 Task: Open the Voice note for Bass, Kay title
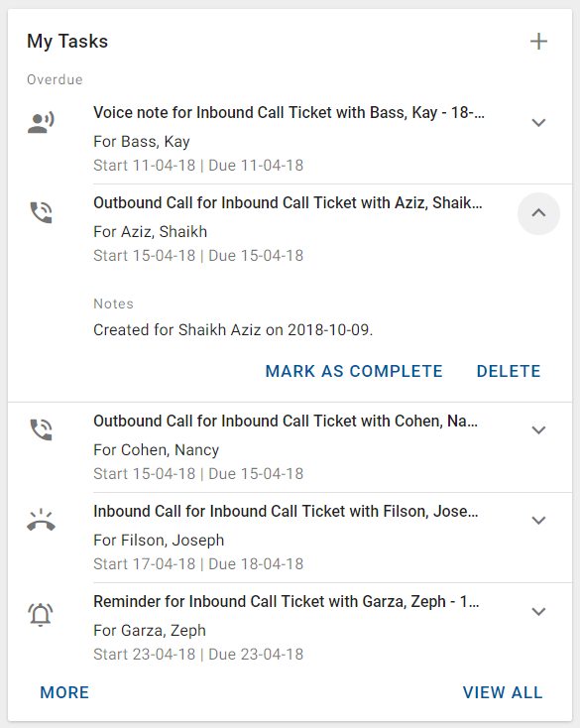(289, 113)
